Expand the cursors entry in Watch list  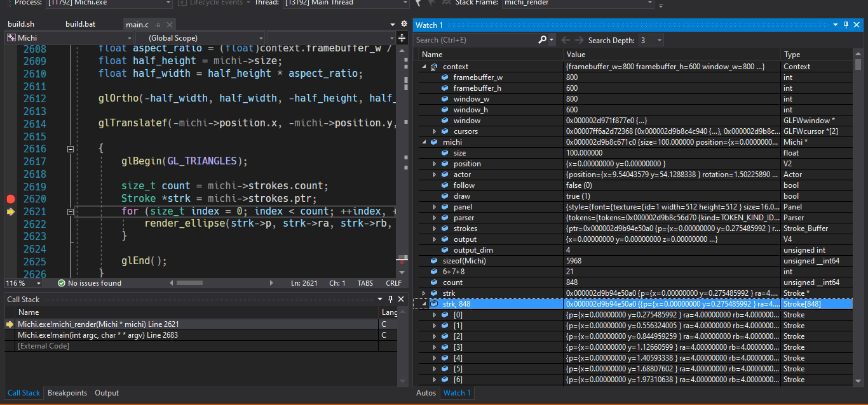435,131
